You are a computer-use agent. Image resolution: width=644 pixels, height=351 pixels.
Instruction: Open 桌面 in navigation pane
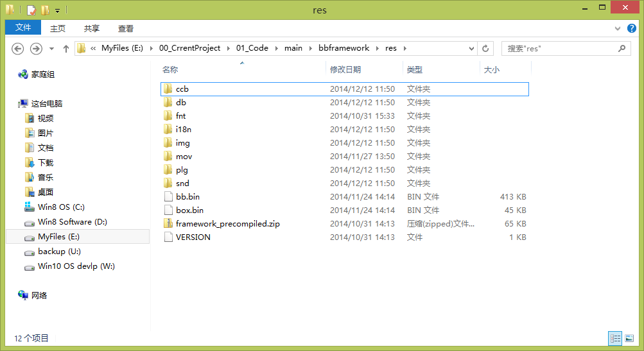pyautogui.click(x=39, y=192)
